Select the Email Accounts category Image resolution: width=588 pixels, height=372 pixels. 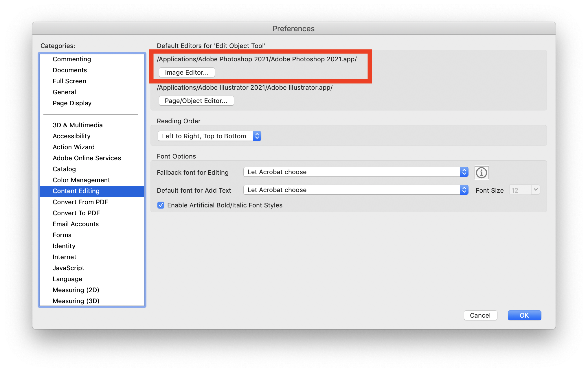(76, 224)
